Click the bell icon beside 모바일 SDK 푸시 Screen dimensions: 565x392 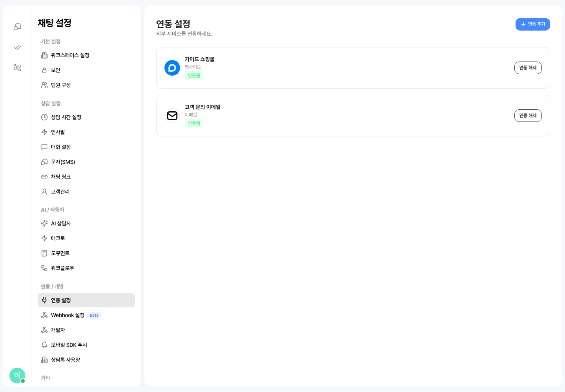[x=44, y=345]
